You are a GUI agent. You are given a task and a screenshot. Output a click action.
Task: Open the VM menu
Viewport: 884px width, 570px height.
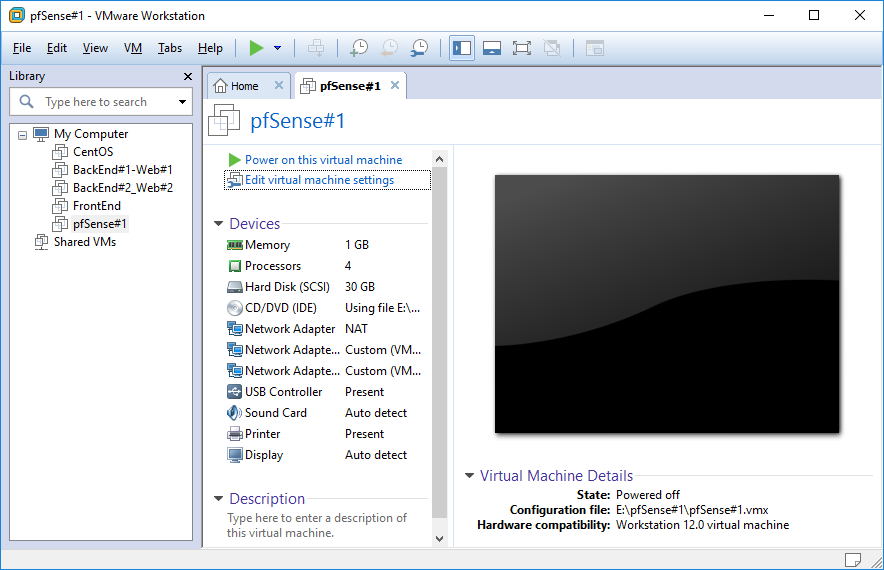[x=133, y=48]
